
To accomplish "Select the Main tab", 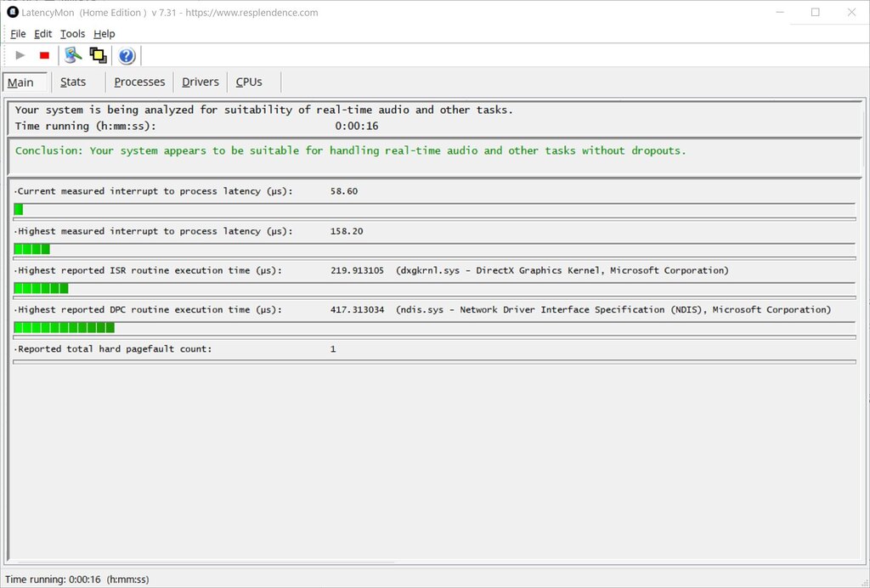I will click(21, 82).
